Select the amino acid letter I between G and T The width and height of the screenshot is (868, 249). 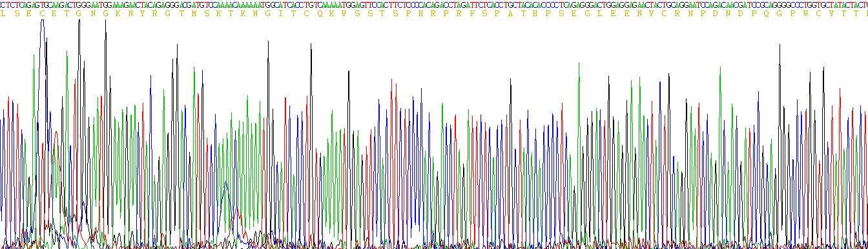(281, 14)
